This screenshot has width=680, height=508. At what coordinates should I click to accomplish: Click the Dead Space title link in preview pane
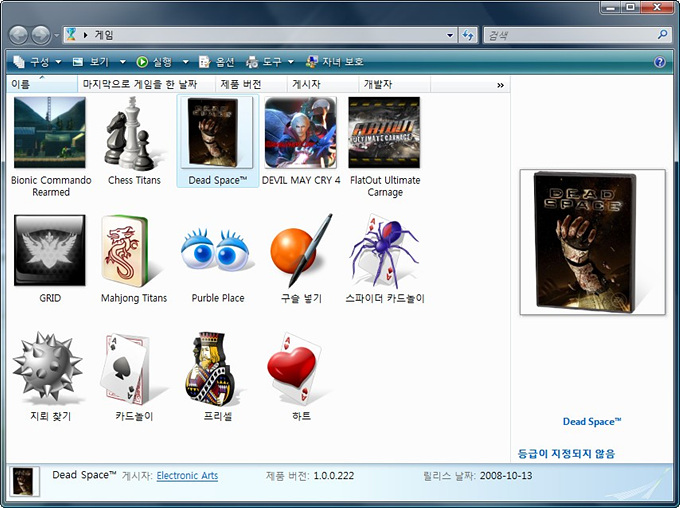tap(592, 421)
